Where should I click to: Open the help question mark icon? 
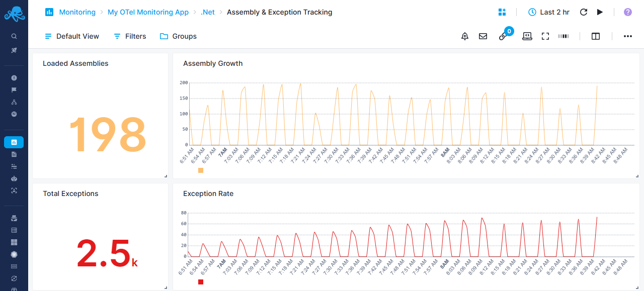point(627,12)
